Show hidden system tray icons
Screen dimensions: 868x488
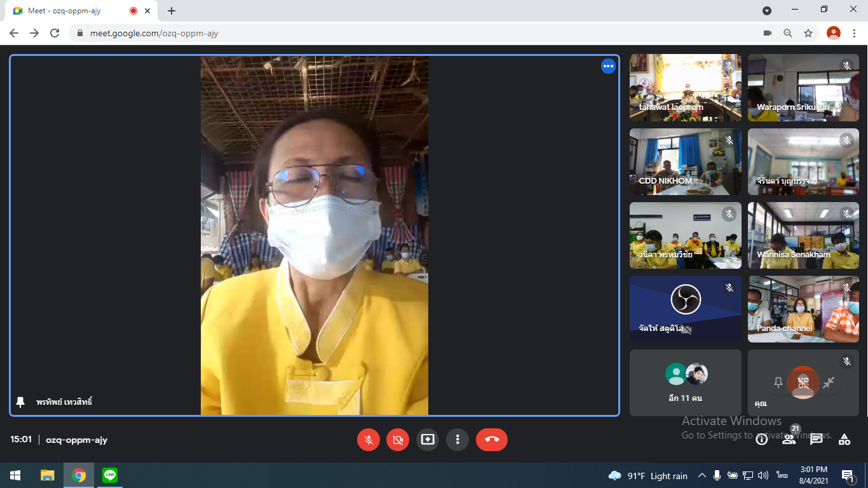[702, 475]
